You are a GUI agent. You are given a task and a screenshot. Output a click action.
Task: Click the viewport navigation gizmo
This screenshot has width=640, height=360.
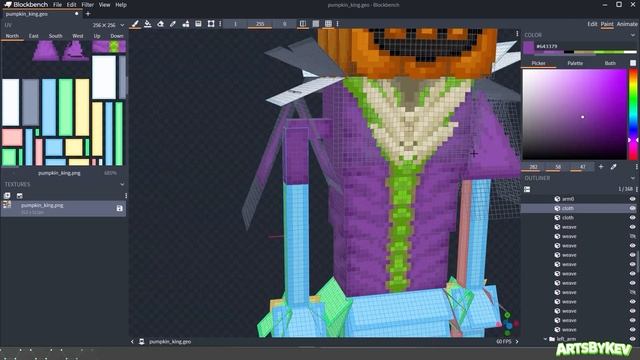tap(509, 324)
